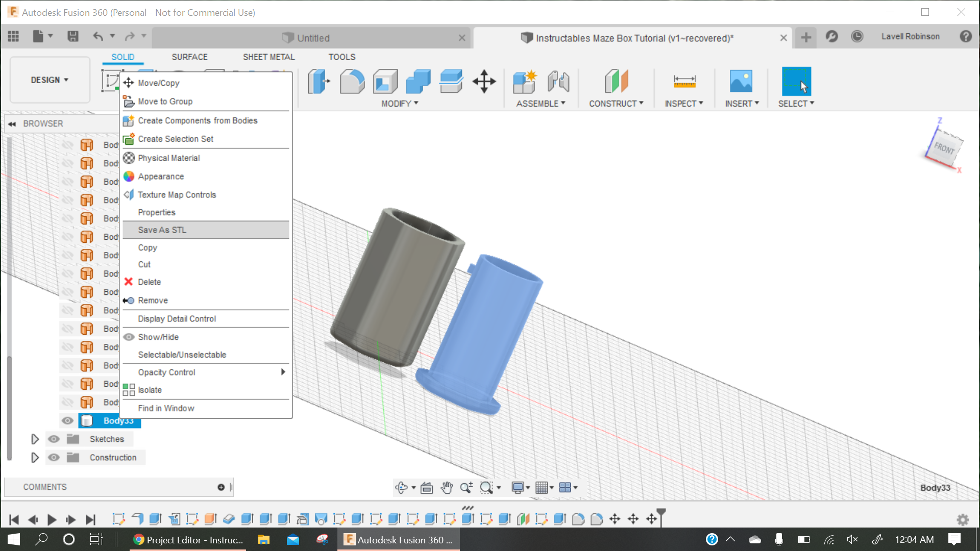The image size is (980, 551).
Task: Click the Measure ruler icon
Action: [x=684, y=82]
